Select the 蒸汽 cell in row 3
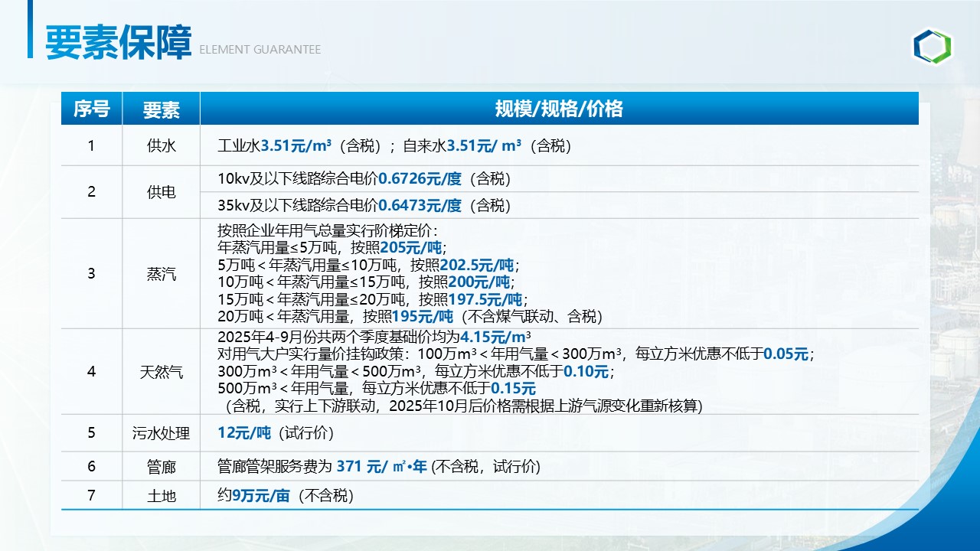980x551 pixels. [161, 274]
